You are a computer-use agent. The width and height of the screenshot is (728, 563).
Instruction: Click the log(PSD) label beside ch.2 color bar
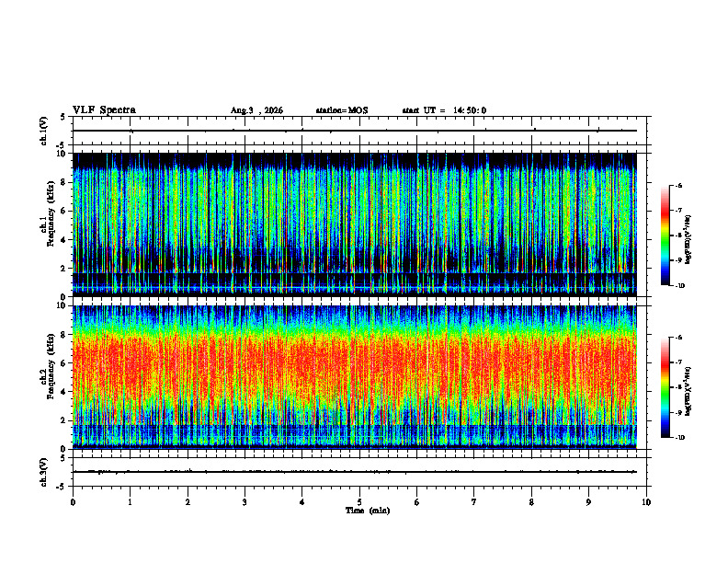coord(688,391)
